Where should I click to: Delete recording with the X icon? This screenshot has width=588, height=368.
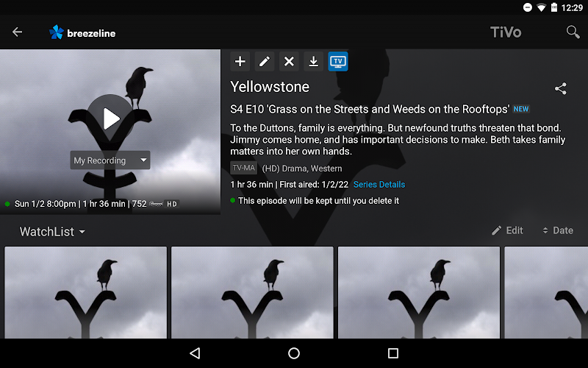click(289, 61)
